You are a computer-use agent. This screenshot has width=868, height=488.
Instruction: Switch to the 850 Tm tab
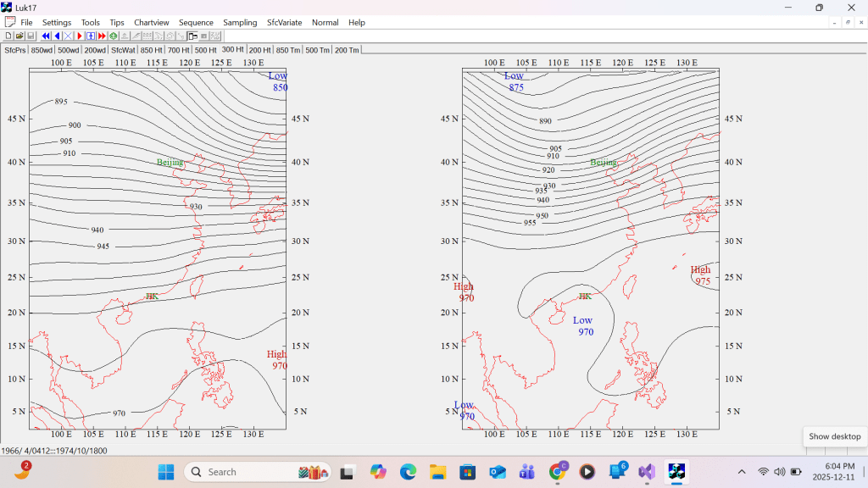pos(288,50)
